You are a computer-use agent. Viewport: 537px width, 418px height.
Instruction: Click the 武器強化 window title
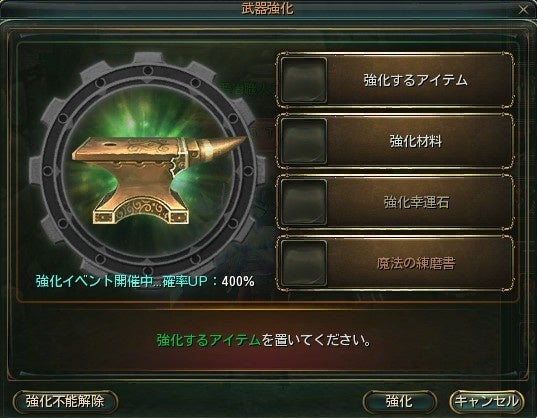(x=267, y=9)
